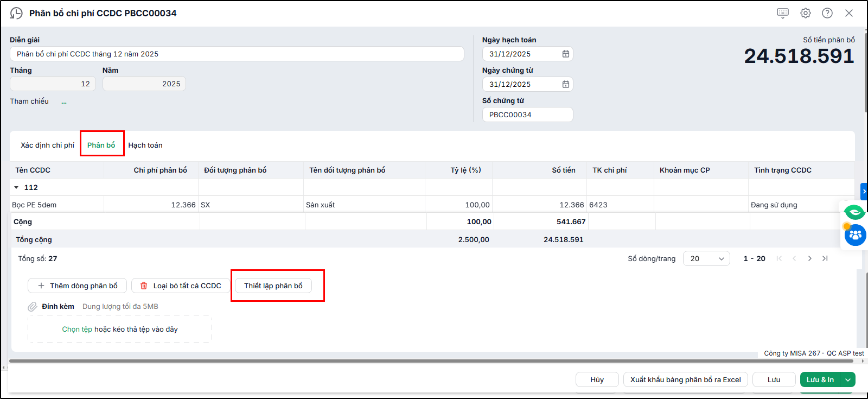Image resolution: width=868 pixels, height=399 pixels.
Task: Click the Tham chiếu ellipsis link
Action: click(x=64, y=102)
